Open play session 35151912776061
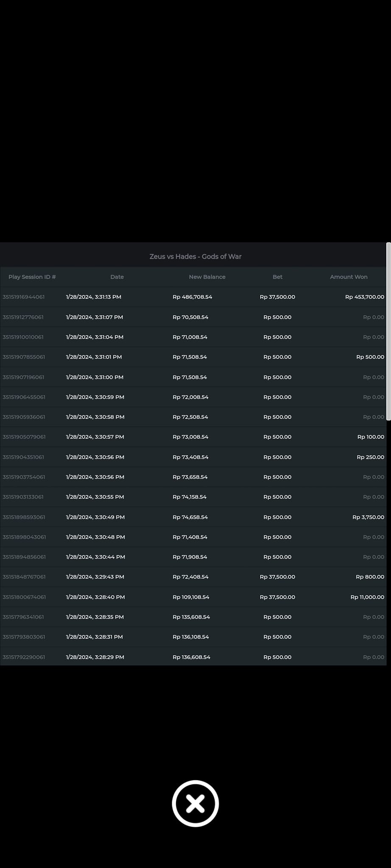Image resolution: width=391 pixels, height=868 pixels. pyautogui.click(x=23, y=317)
